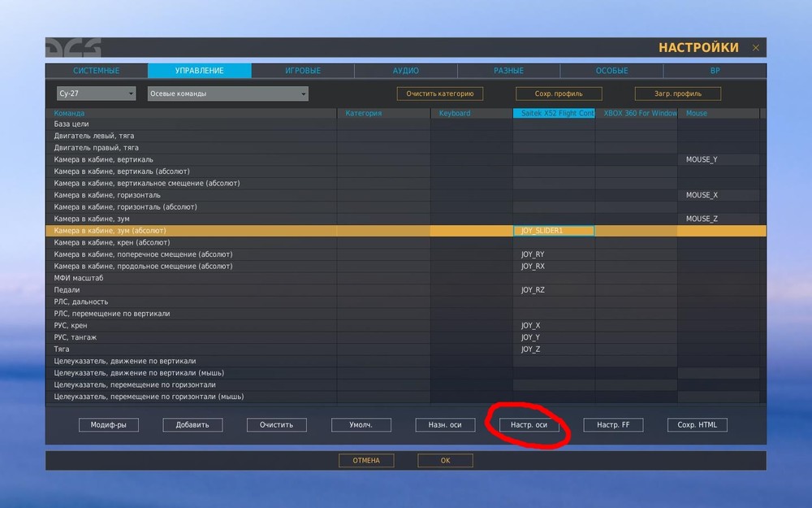Image resolution: width=812 pixels, height=508 pixels.
Task: Select the База цели row
Action: tap(405, 124)
